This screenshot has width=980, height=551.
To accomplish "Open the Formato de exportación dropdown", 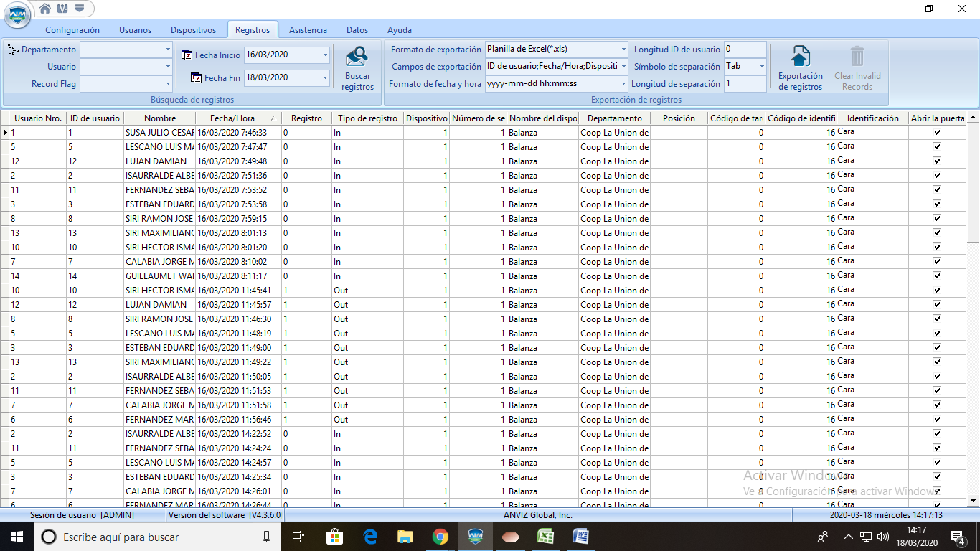I will tap(623, 50).
